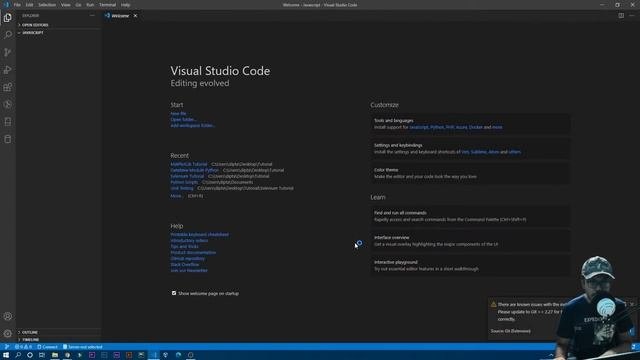Open the Help menu

click(125, 5)
